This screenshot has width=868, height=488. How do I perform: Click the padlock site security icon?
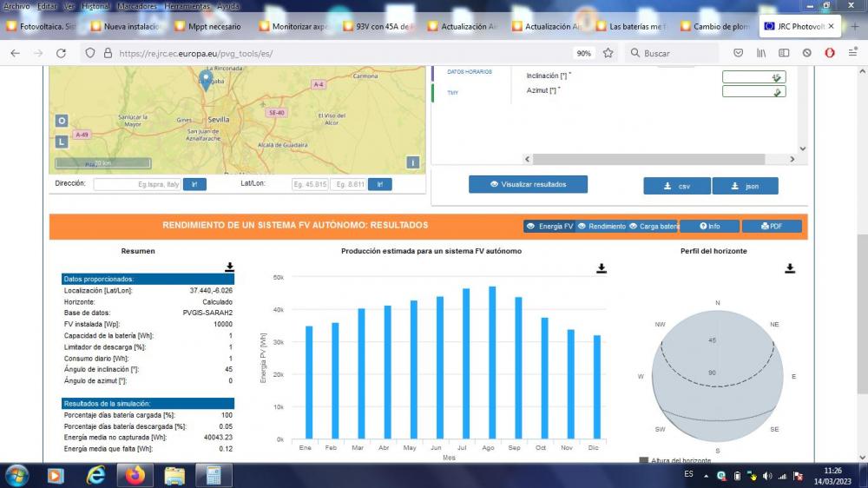(x=108, y=53)
